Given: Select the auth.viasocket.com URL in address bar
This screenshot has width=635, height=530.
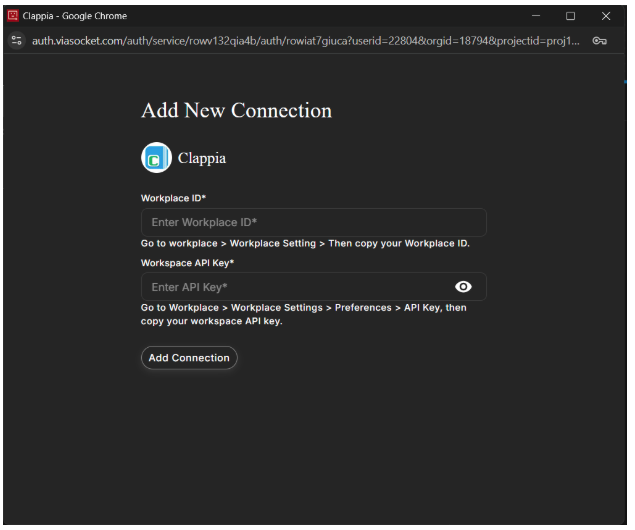Looking at the screenshot, I should 306,41.
